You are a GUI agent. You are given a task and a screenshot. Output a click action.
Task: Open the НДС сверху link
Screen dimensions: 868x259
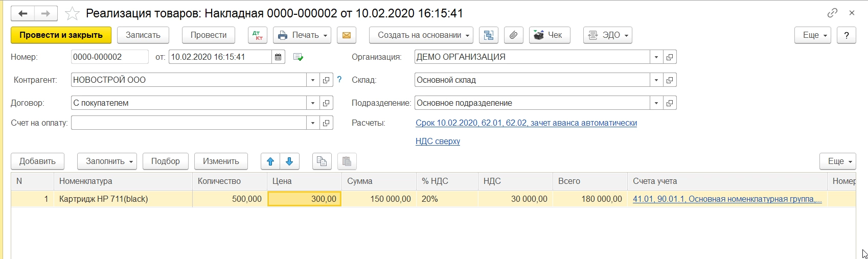pos(438,142)
